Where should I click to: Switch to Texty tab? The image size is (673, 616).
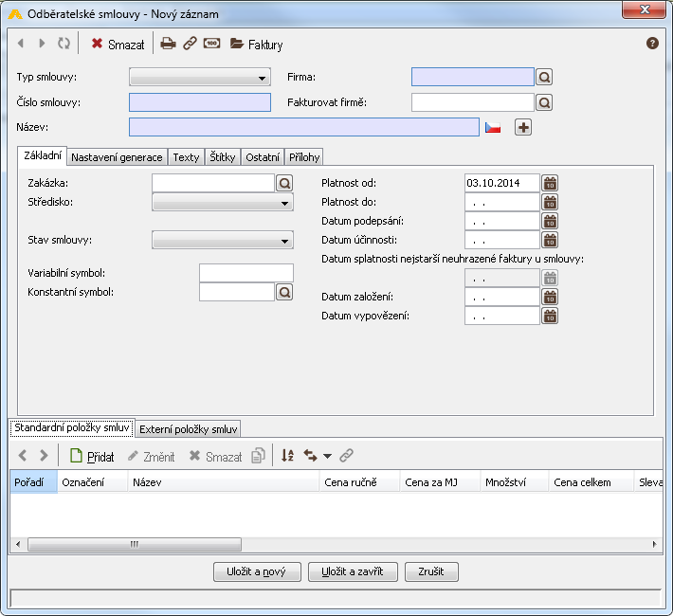tap(187, 157)
